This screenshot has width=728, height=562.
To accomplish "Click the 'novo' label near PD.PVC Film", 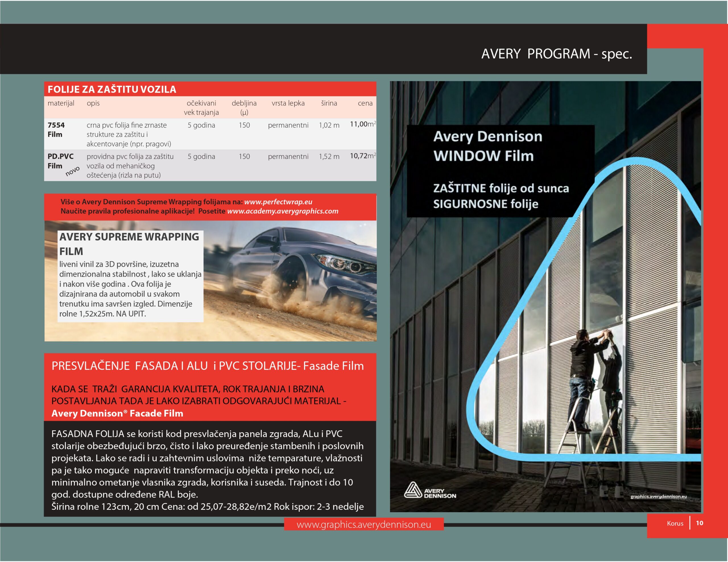I will (x=72, y=171).
